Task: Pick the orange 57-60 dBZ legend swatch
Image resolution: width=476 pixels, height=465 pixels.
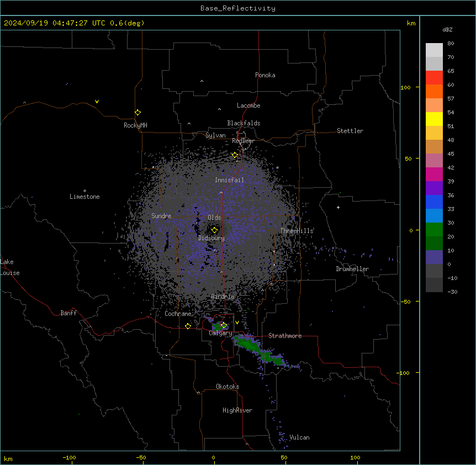Action: tap(434, 91)
